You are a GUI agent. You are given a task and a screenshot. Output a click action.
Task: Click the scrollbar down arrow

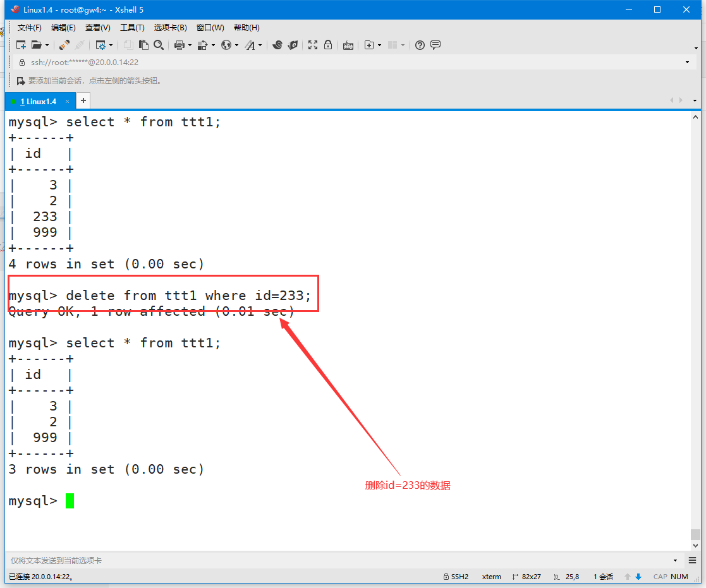point(695,546)
